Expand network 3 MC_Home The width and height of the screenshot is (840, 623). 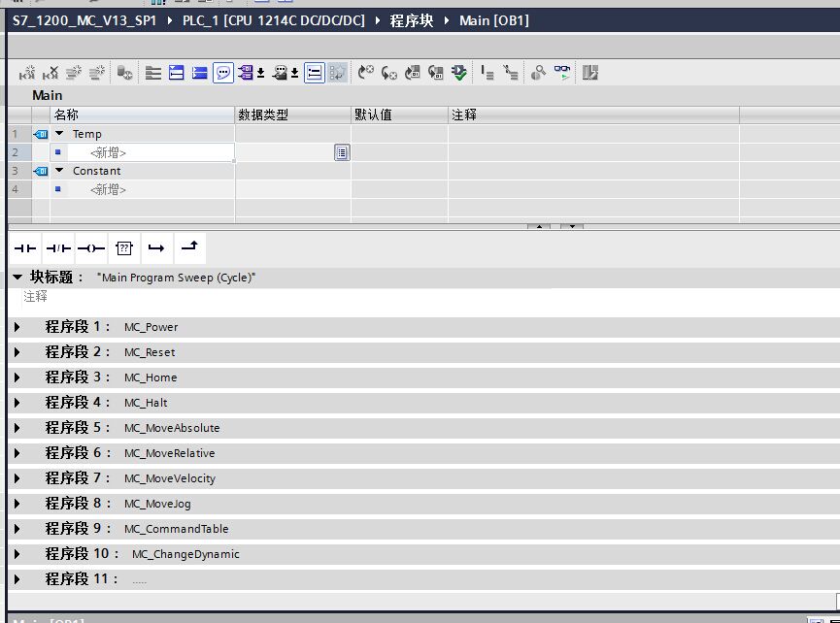pos(17,377)
